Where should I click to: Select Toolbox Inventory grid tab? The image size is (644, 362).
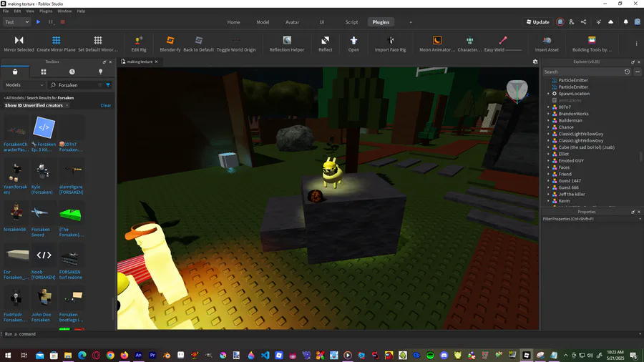(x=44, y=72)
